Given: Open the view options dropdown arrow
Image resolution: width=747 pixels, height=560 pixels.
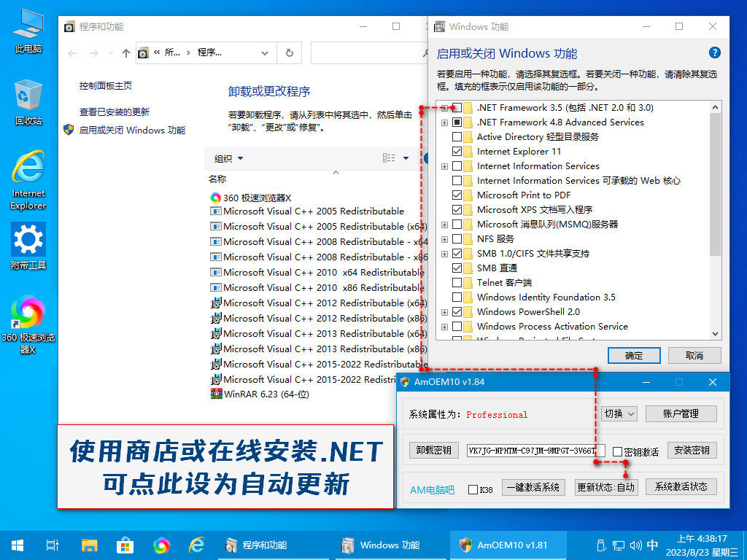Looking at the screenshot, I should click(406, 158).
